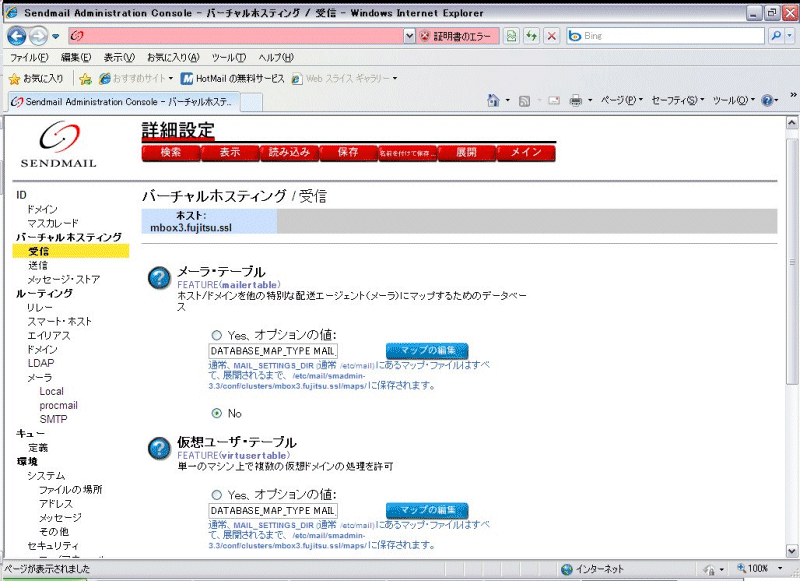Click the Home house icon in command bar

coord(493,100)
